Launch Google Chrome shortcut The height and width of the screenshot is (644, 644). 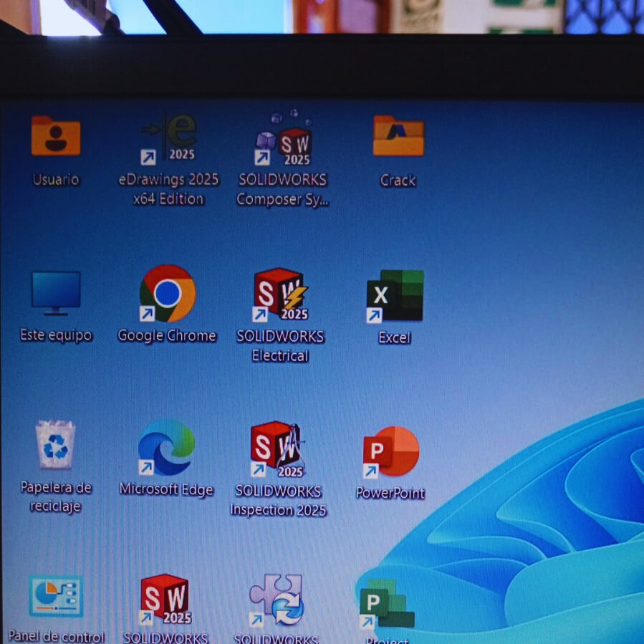[168, 293]
